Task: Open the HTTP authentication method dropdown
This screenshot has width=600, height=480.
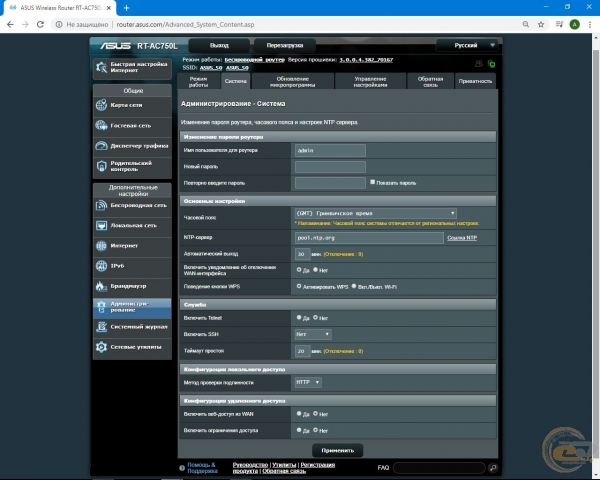Action: (308, 382)
